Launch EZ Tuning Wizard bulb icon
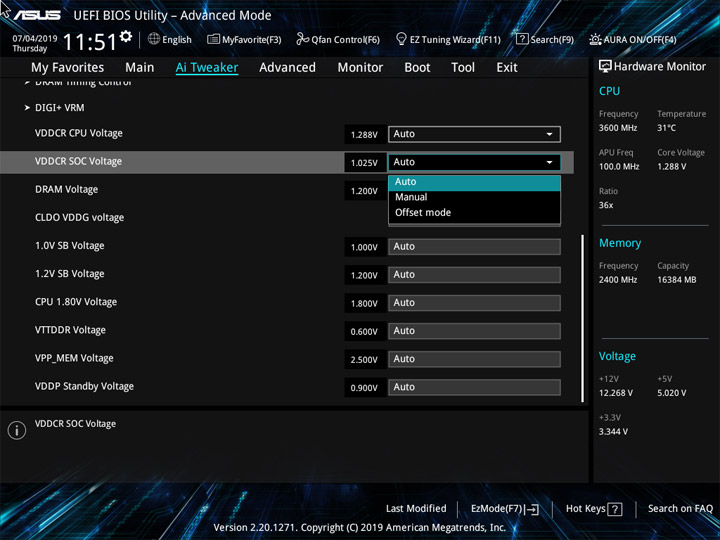Image resolution: width=720 pixels, height=540 pixels. pos(401,39)
